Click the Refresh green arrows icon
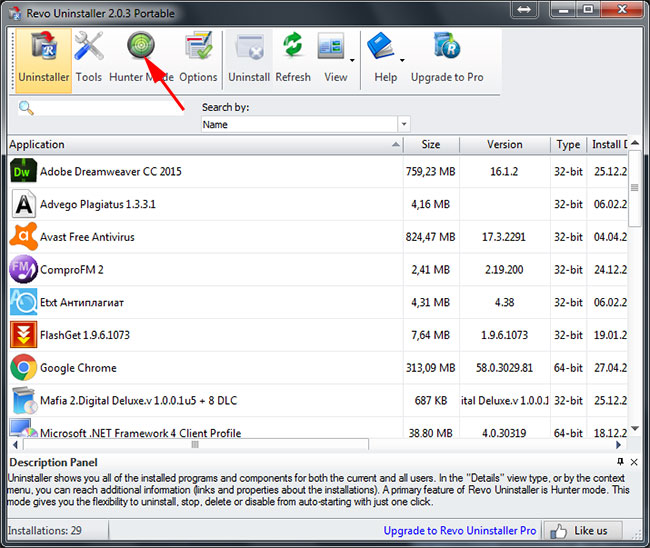The image size is (650, 548). (x=293, y=56)
